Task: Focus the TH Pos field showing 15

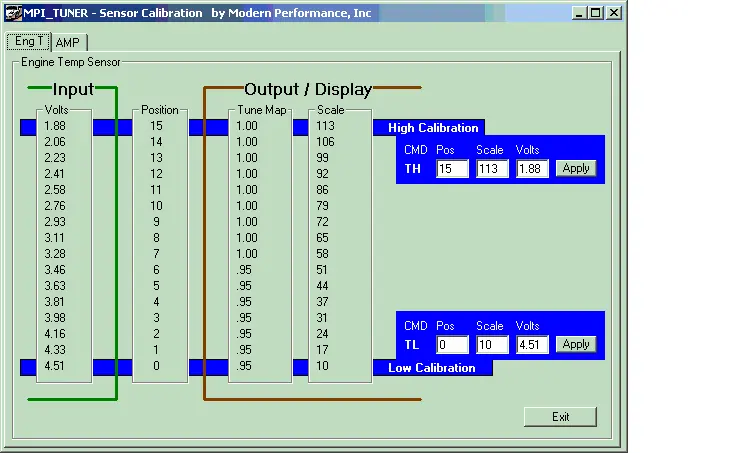Action: click(x=452, y=169)
